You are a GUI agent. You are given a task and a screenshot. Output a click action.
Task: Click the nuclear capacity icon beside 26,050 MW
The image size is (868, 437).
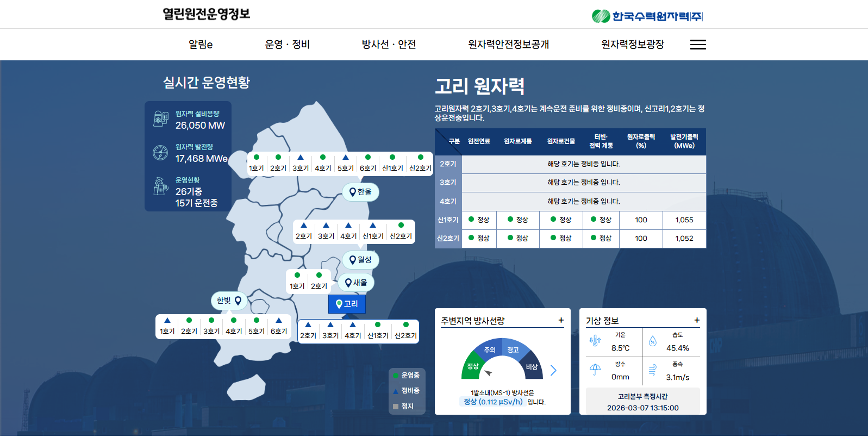[161, 119]
